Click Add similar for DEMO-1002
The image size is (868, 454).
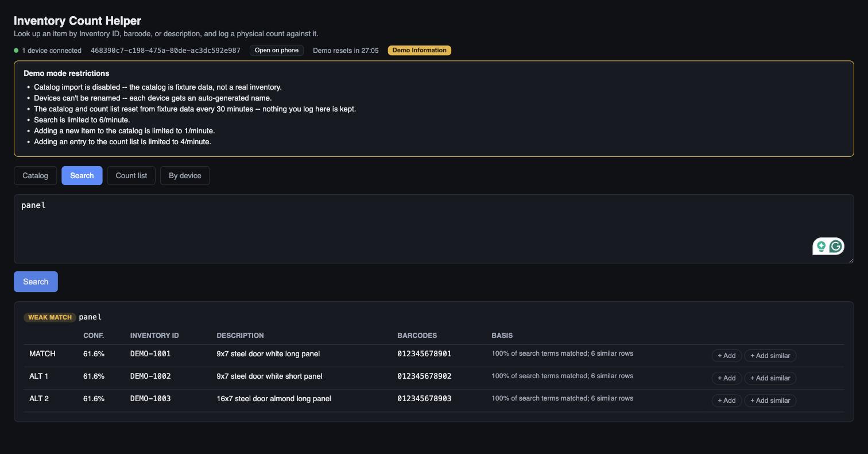770,378
